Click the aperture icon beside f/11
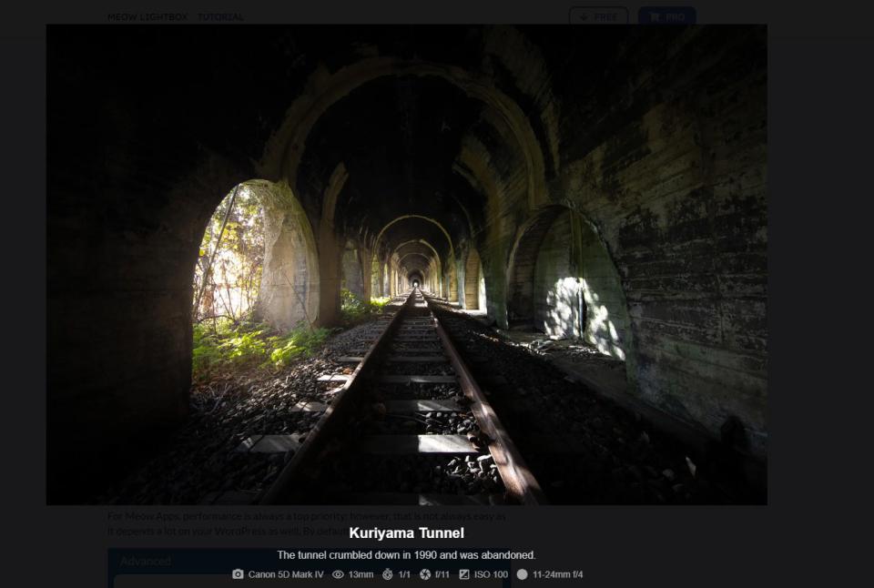874x588 pixels. pyautogui.click(x=425, y=574)
